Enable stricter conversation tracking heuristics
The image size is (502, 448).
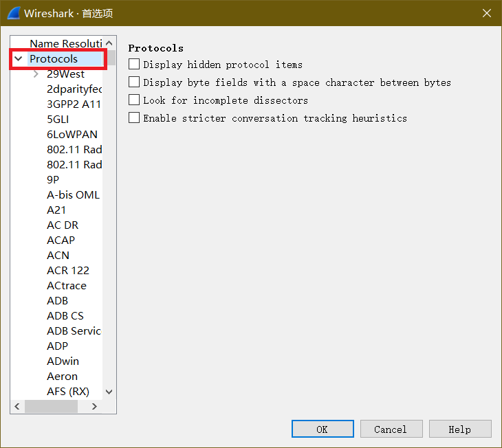(x=134, y=118)
